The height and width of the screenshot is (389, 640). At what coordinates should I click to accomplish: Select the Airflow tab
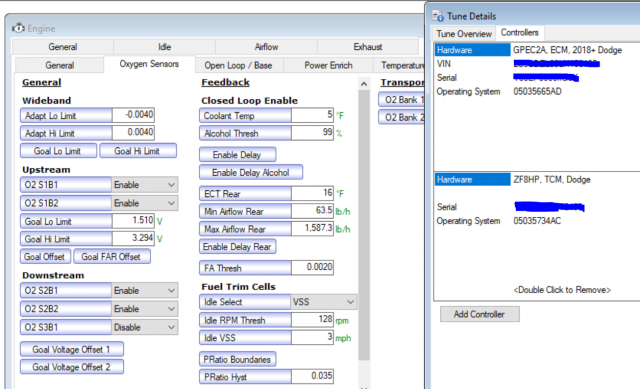pyautogui.click(x=266, y=47)
